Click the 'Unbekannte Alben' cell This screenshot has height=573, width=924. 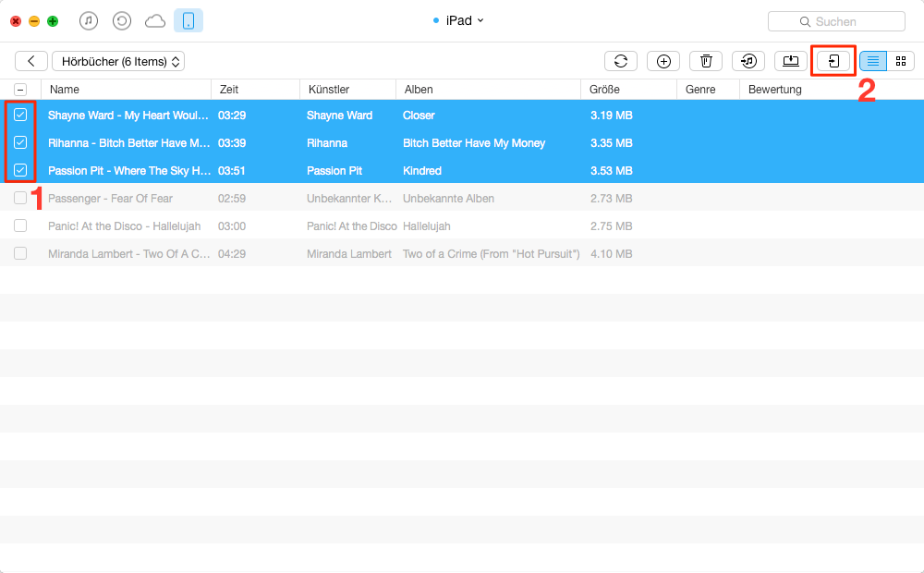(448, 199)
